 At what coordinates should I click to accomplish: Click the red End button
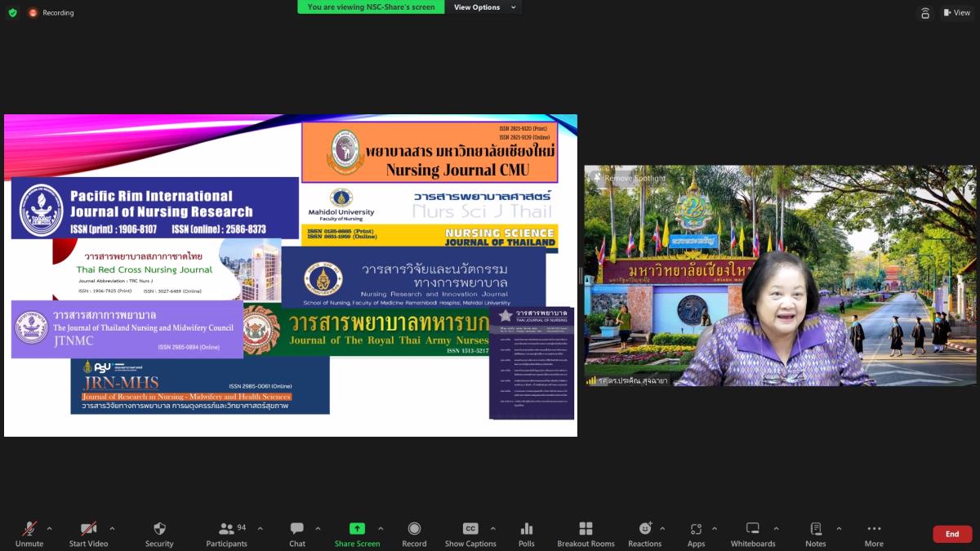point(952,534)
